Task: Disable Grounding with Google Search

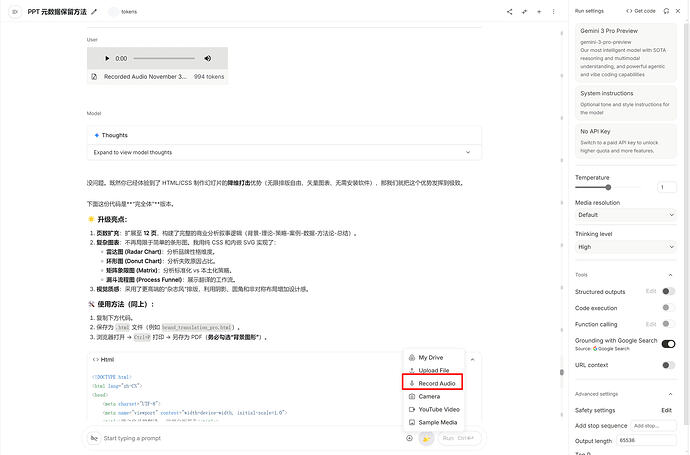Action: pos(668,344)
